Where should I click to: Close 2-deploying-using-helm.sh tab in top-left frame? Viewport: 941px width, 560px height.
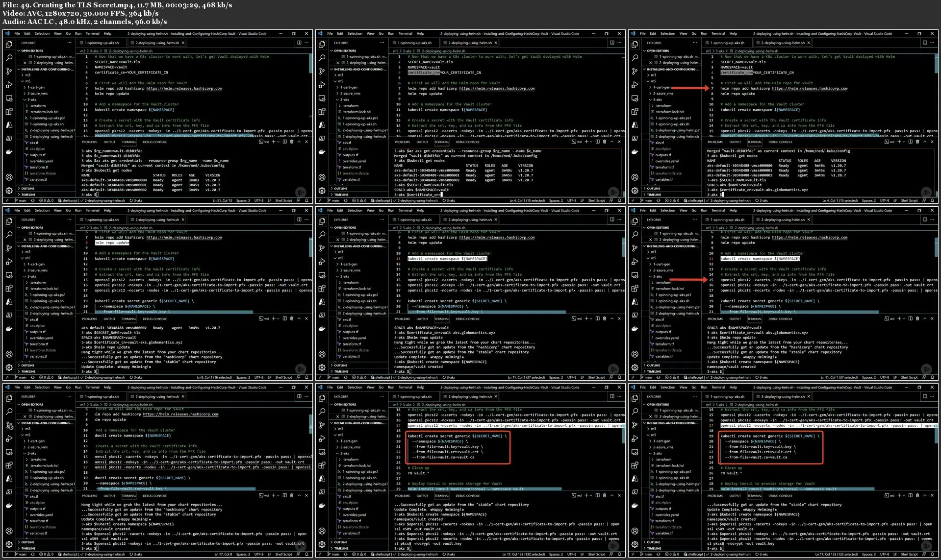183,43
